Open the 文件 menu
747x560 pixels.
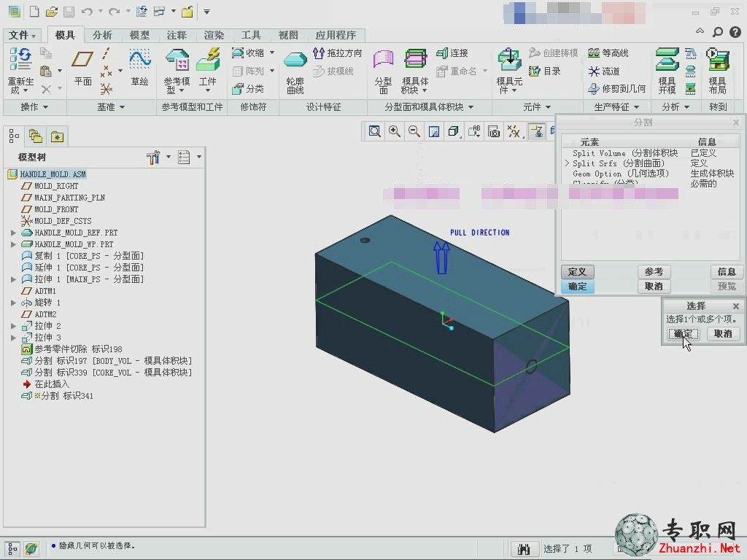pyautogui.click(x=22, y=35)
